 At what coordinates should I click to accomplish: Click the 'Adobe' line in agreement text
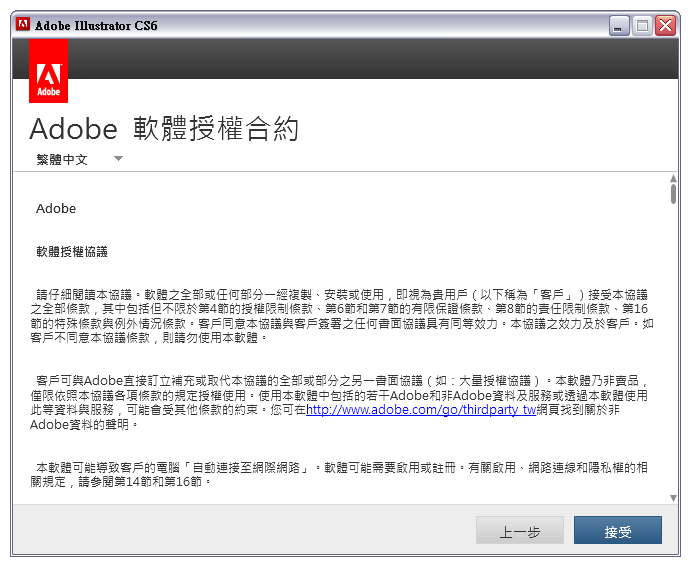(56, 208)
